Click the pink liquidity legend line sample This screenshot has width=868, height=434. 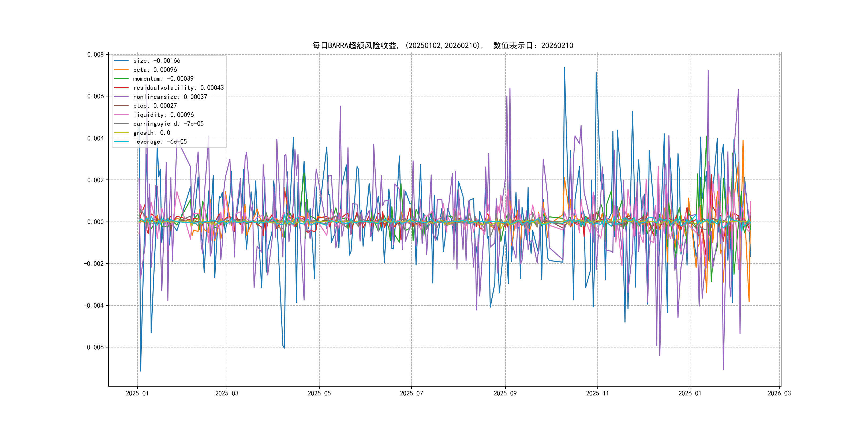[121, 115]
